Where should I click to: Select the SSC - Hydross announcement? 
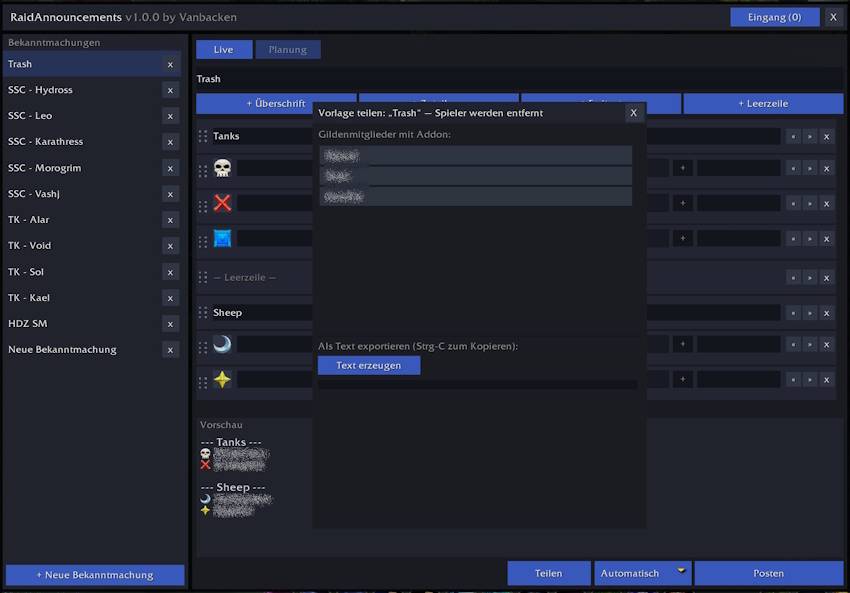[x=81, y=90]
